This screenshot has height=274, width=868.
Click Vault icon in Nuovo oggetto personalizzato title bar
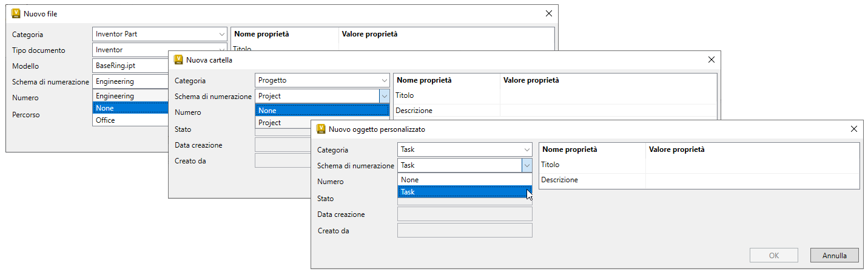pyautogui.click(x=321, y=129)
